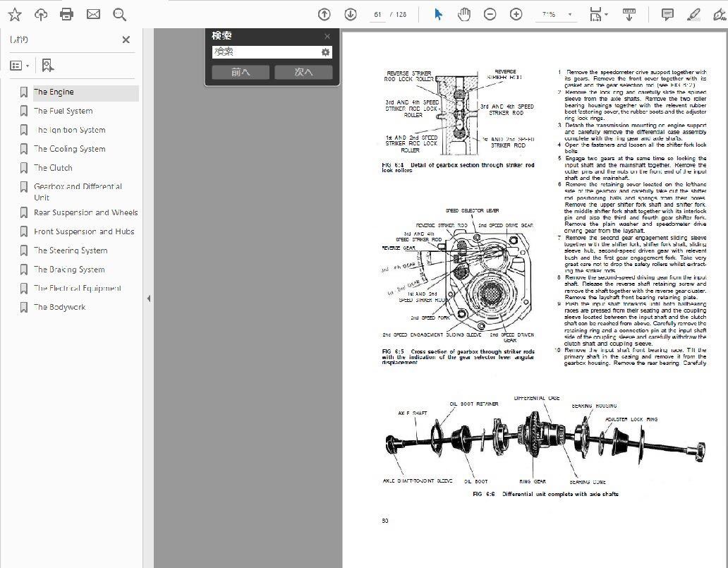The image size is (728, 568).
Task: Select the hand pan tool
Action: (x=464, y=15)
